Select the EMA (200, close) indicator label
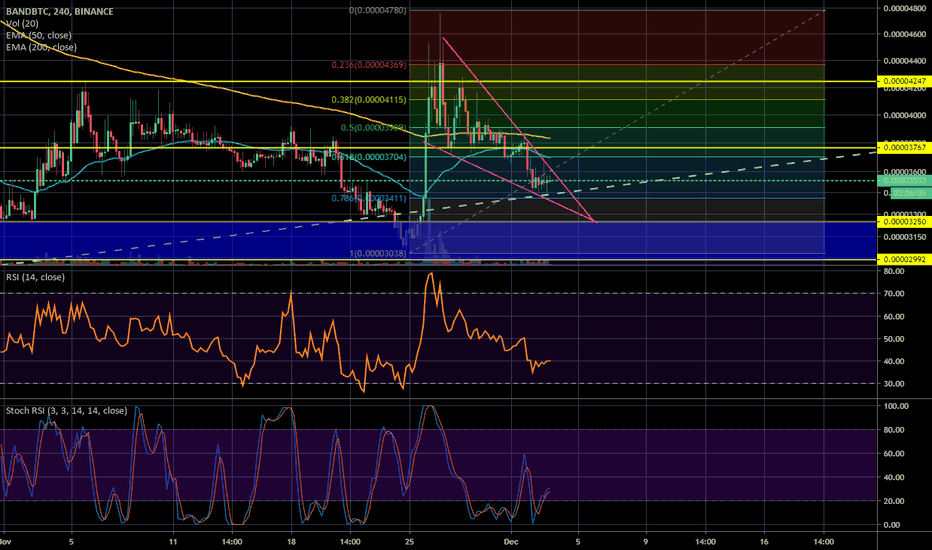This screenshot has height=550, width=932. coord(41,47)
